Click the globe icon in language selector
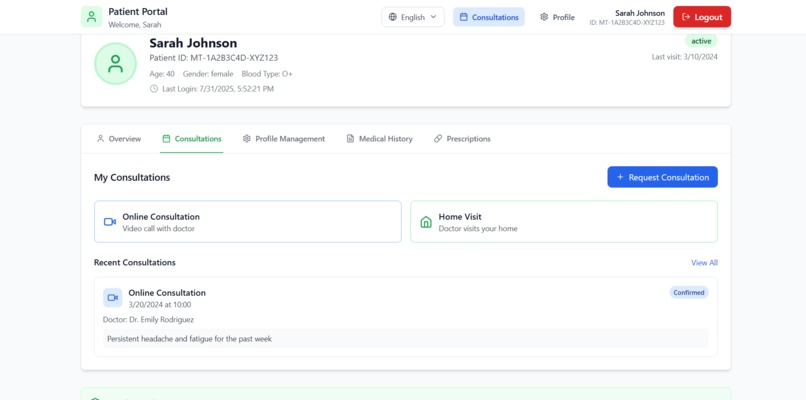 (x=393, y=17)
